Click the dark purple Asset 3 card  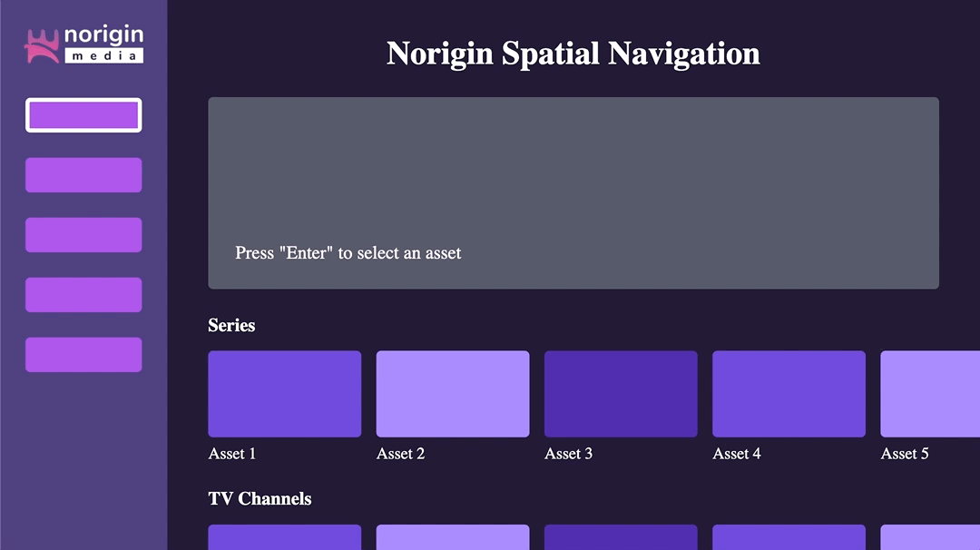(x=620, y=393)
